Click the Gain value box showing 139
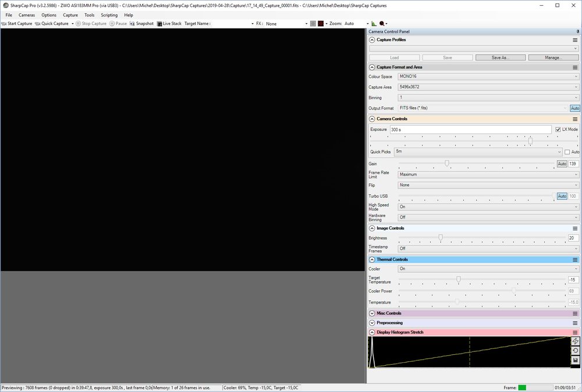Screen dimensions: 582x392 573,163
